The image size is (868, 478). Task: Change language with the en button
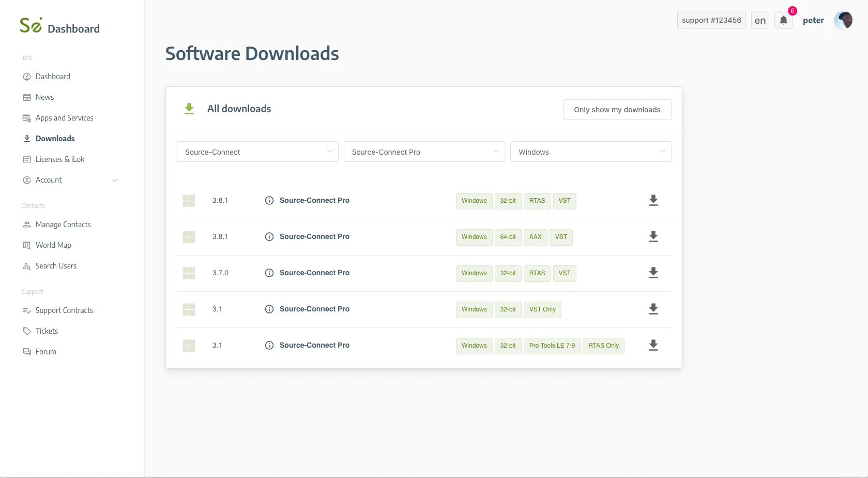[x=759, y=21]
